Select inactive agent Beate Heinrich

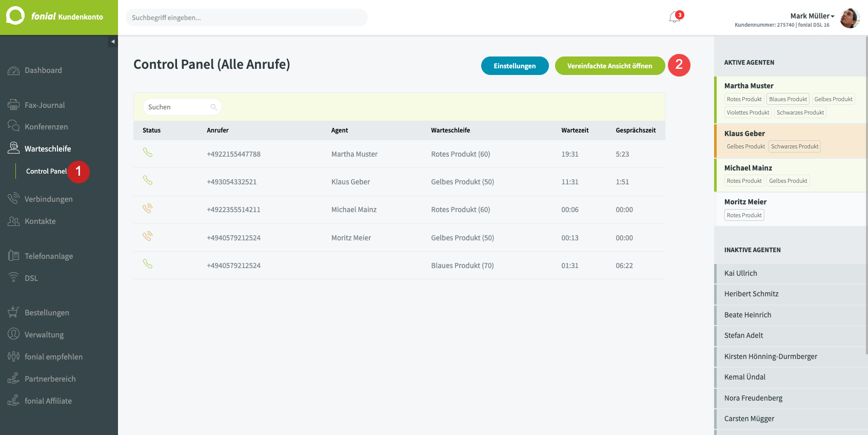790,315
